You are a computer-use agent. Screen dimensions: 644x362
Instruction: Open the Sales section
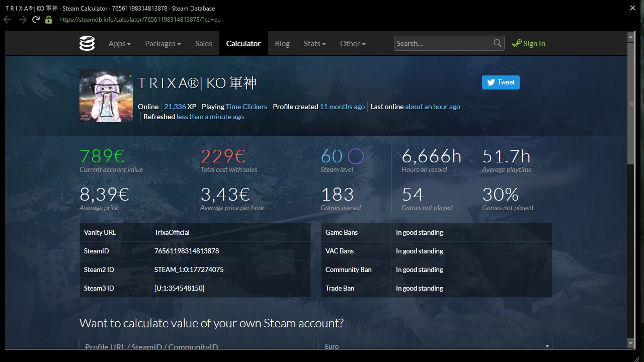click(x=203, y=43)
